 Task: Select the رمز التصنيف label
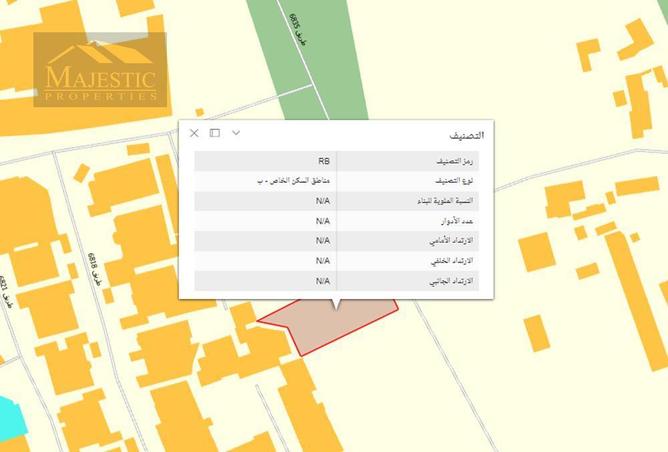click(x=455, y=161)
